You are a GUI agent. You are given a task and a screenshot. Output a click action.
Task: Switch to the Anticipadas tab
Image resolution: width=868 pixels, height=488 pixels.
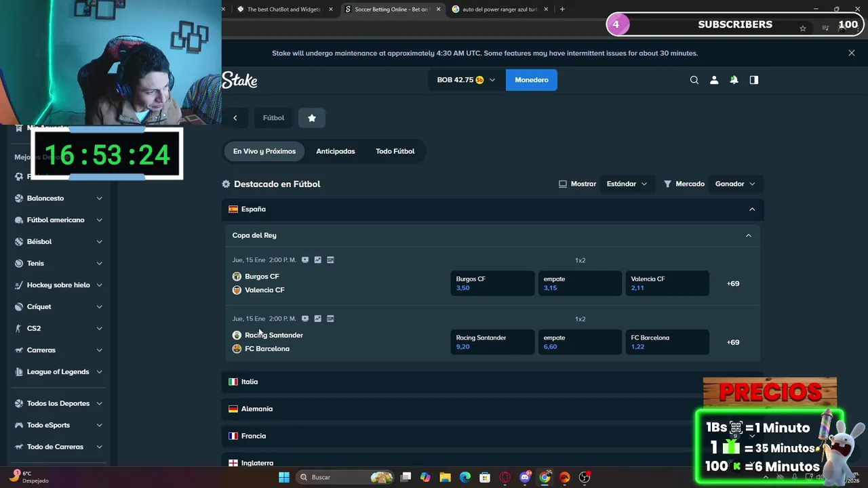336,151
